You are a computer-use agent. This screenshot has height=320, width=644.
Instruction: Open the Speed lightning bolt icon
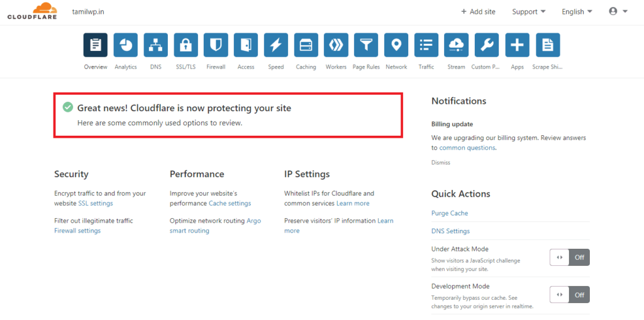tap(276, 45)
